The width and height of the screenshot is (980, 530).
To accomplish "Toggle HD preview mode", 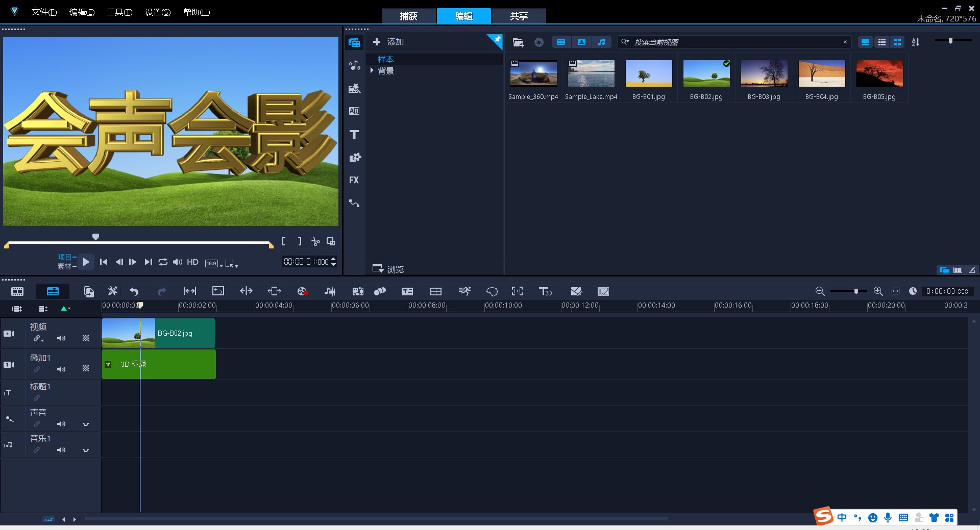I will 192,262.
